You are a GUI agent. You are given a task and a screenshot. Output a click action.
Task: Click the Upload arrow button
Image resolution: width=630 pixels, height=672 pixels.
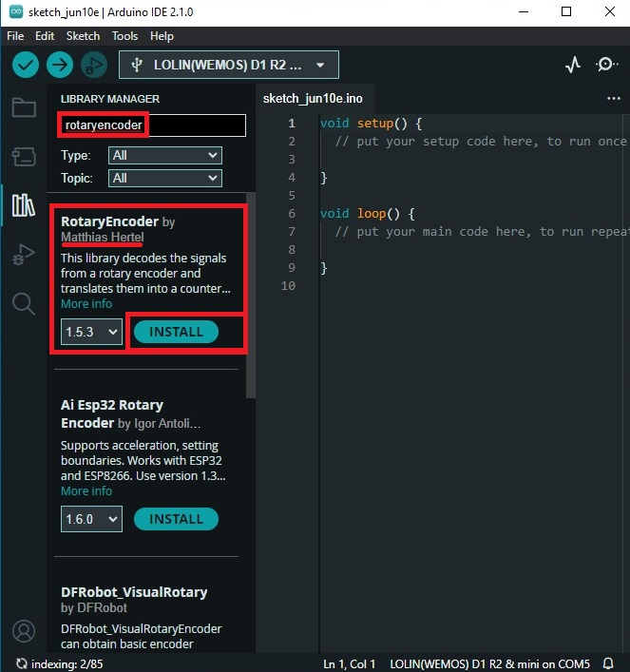[60, 65]
